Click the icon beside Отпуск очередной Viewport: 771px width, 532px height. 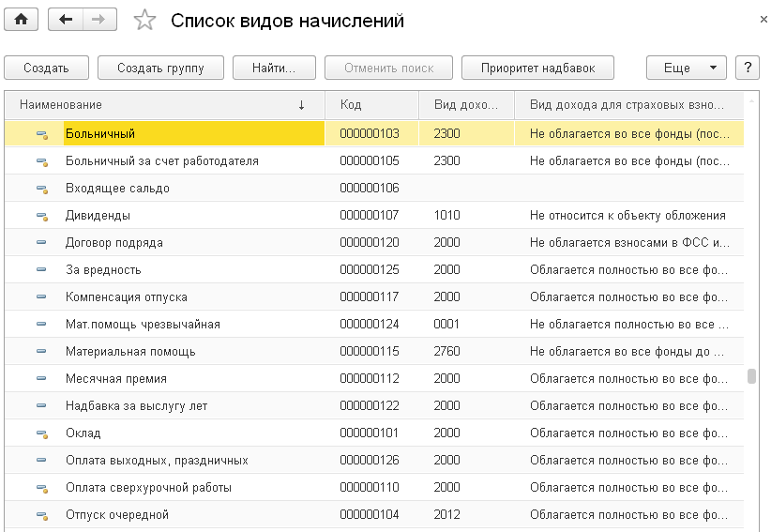click(x=41, y=515)
